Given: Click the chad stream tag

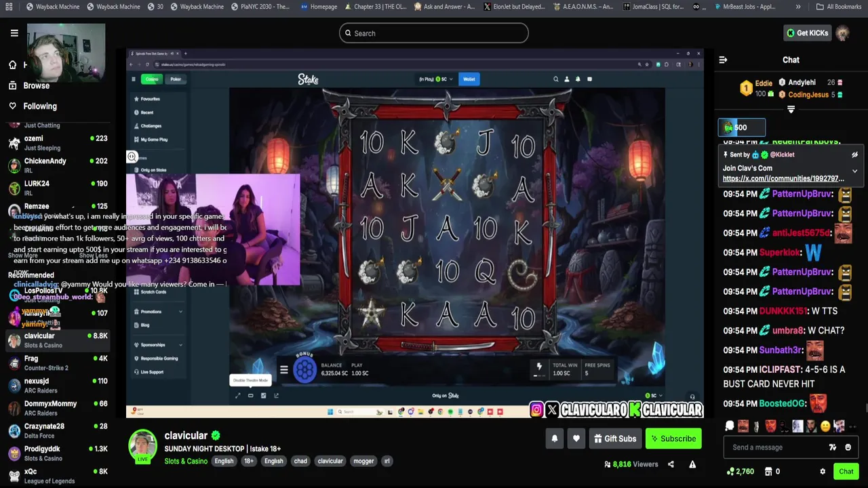Looking at the screenshot, I should coord(300,461).
